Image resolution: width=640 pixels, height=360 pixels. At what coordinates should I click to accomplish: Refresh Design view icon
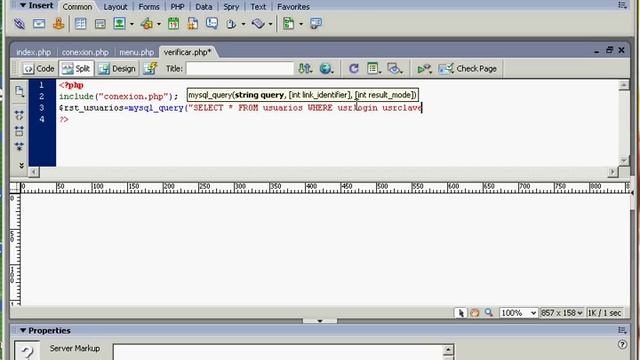coord(353,69)
